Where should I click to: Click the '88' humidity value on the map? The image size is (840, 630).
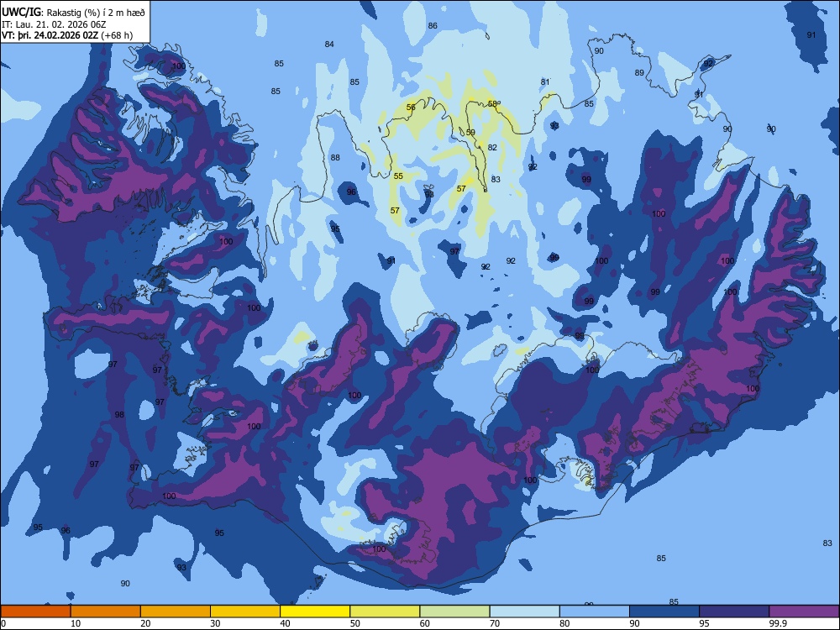335,158
